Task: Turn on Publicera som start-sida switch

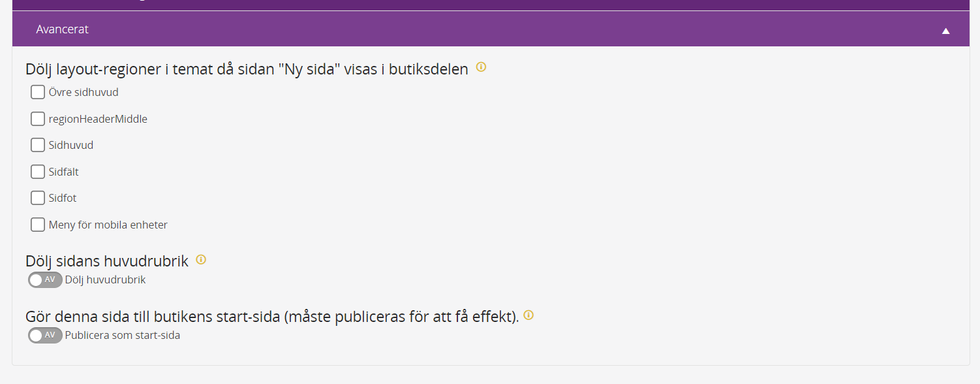Action: click(x=45, y=335)
